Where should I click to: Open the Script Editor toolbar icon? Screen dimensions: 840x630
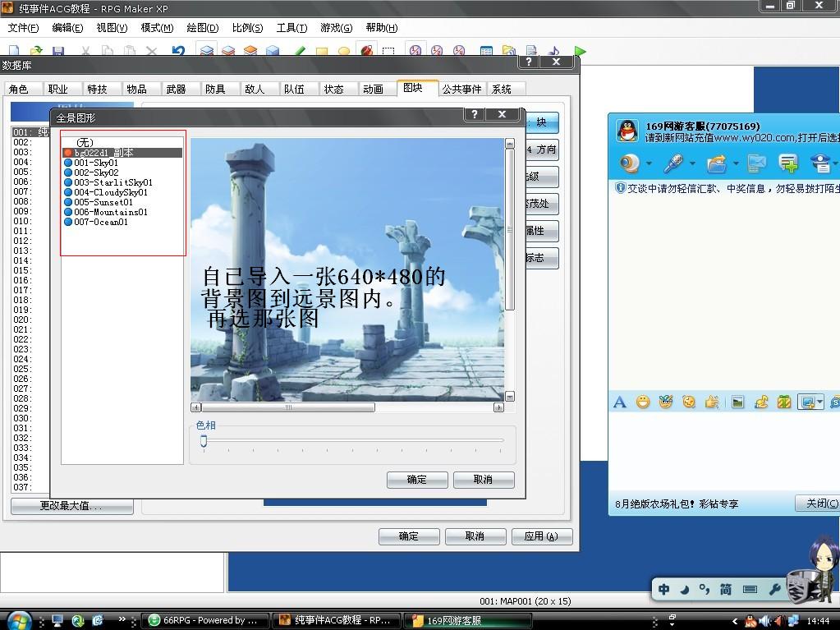pyautogui.click(x=531, y=51)
